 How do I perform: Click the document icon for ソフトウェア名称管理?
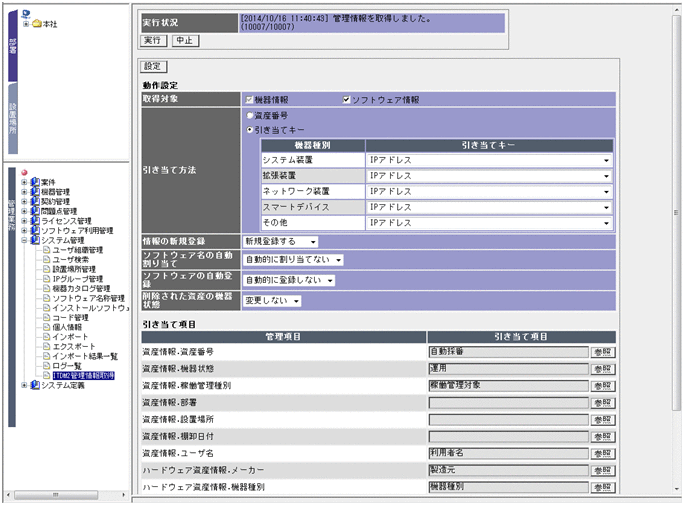pyautogui.click(x=46, y=298)
